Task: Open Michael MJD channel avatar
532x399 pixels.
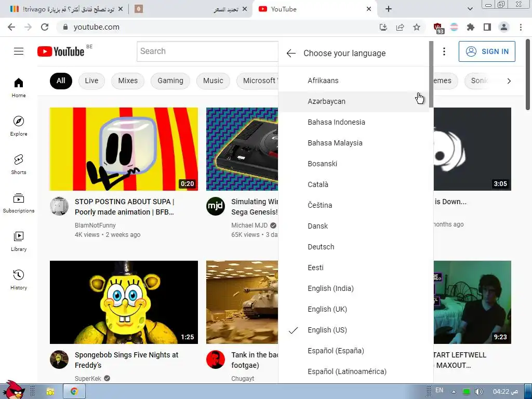Action: tap(216, 206)
